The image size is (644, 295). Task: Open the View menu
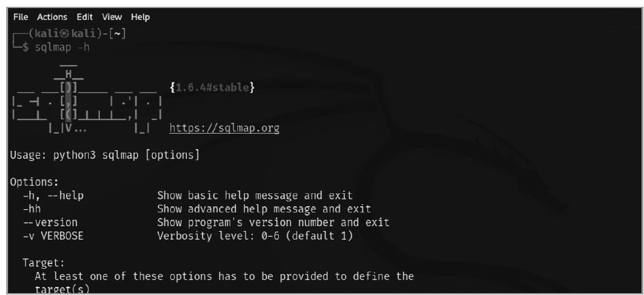tap(112, 17)
